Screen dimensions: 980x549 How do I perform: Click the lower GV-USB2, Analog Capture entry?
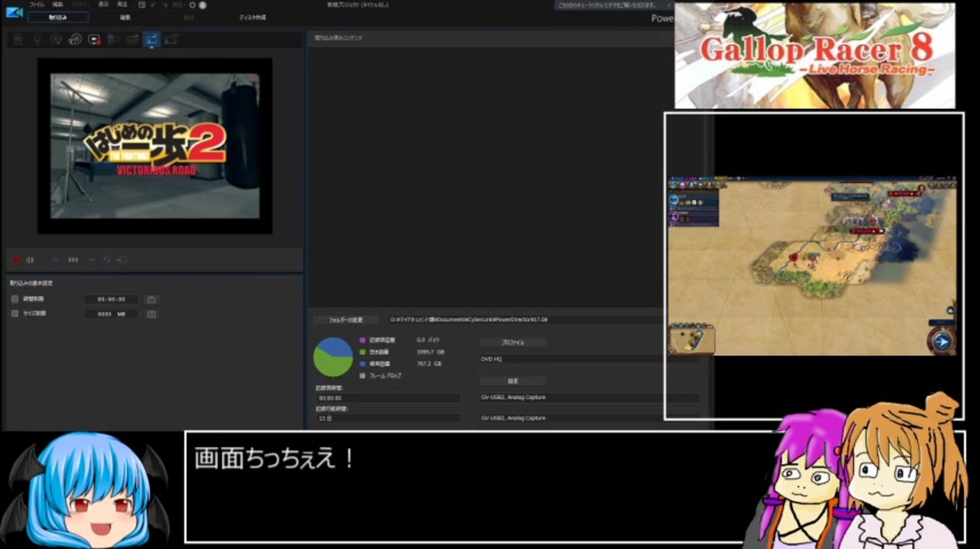tap(513, 418)
